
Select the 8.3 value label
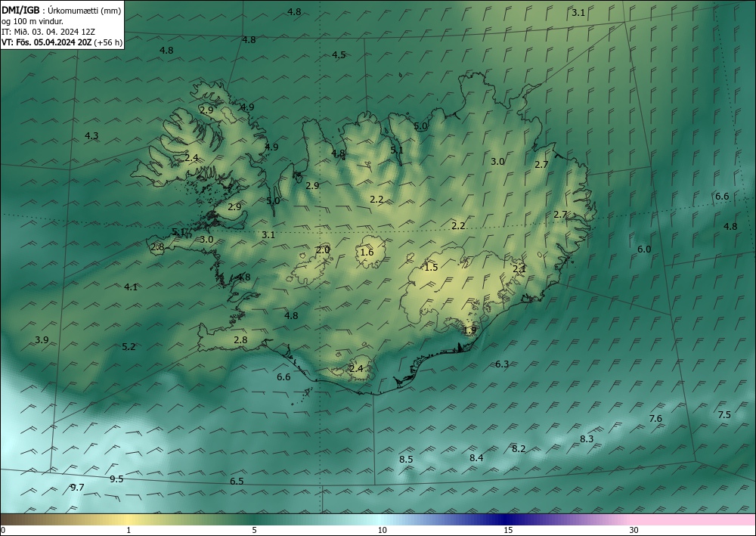pos(587,439)
